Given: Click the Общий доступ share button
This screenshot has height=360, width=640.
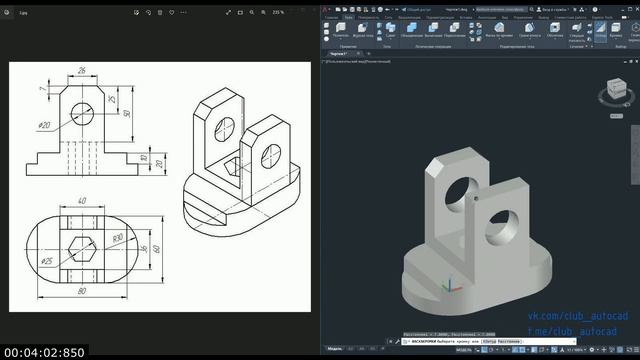Looking at the screenshot, I should click(x=416, y=9).
